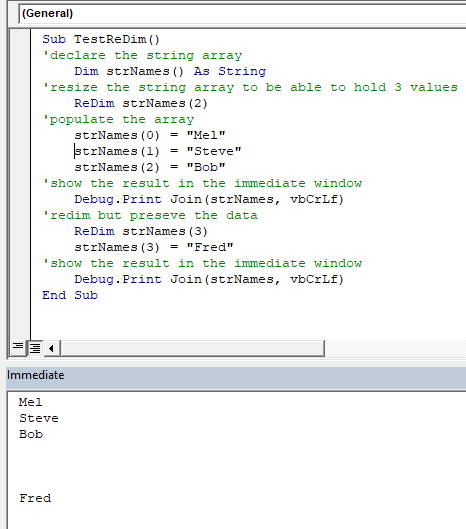466x529 pixels.
Task: Click the horizontal scrollbar left arrow
Action: click(x=51, y=348)
